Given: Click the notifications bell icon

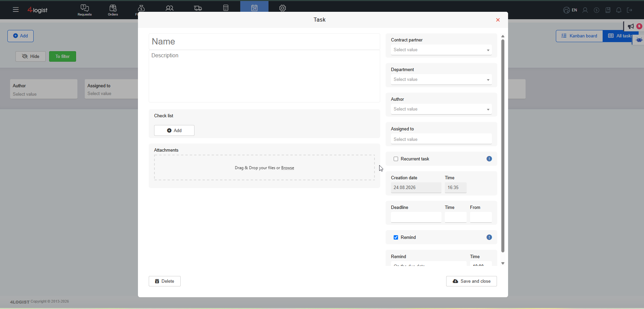Looking at the screenshot, I should point(619,10).
